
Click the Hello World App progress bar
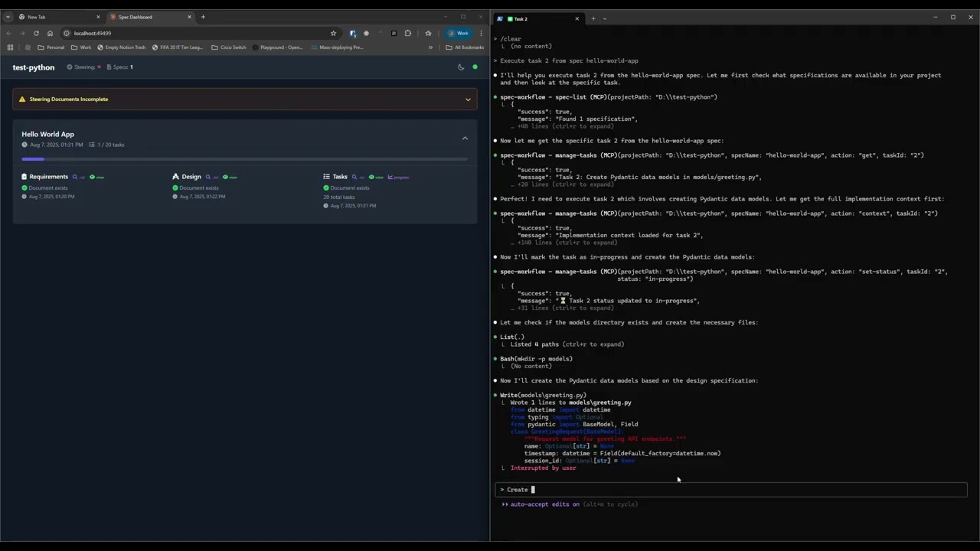coord(244,159)
